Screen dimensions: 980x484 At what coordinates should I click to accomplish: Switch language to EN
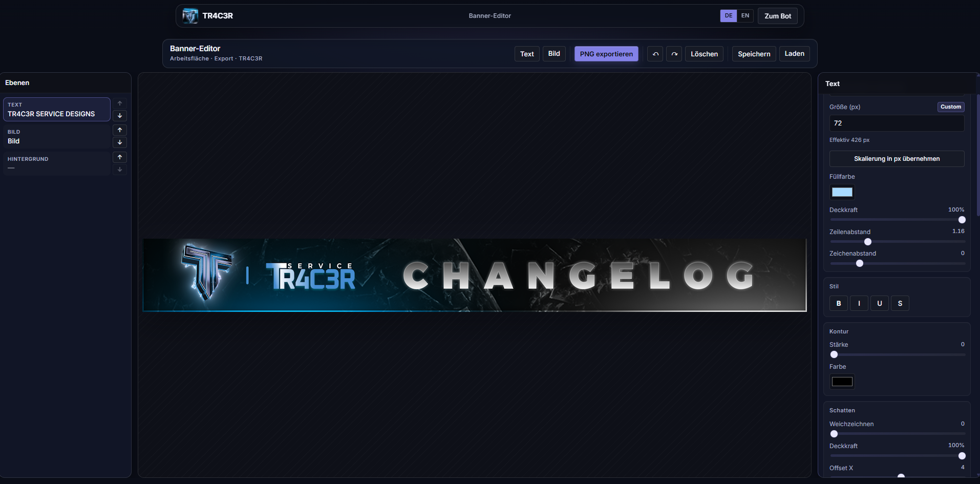745,16
